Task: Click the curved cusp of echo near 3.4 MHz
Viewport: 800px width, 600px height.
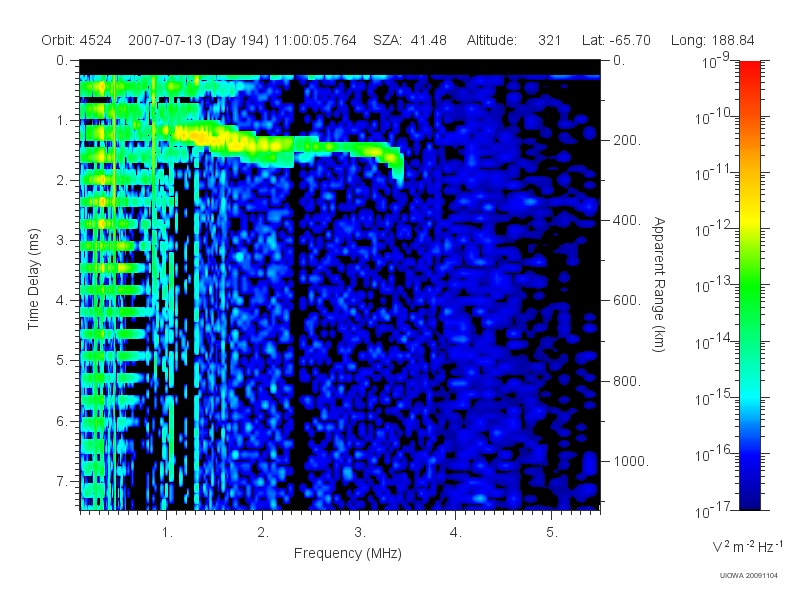Action: click(397, 163)
